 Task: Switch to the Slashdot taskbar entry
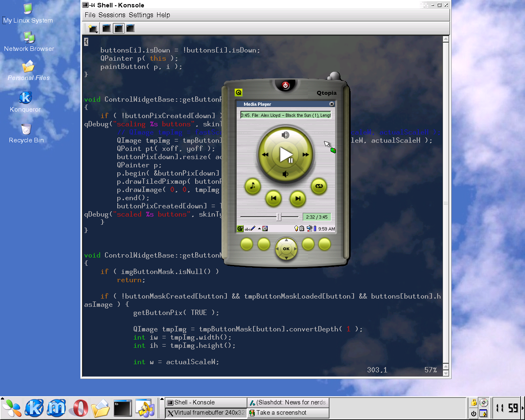click(x=288, y=402)
